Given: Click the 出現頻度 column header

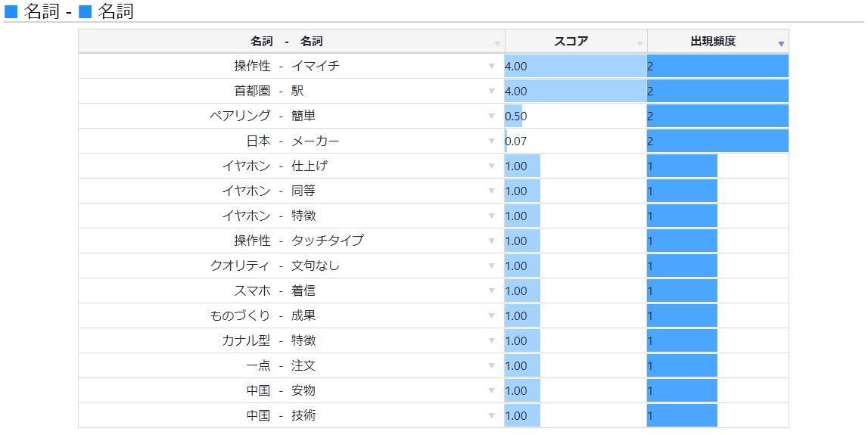Looking at the screenshot, I should pos(712,42).
